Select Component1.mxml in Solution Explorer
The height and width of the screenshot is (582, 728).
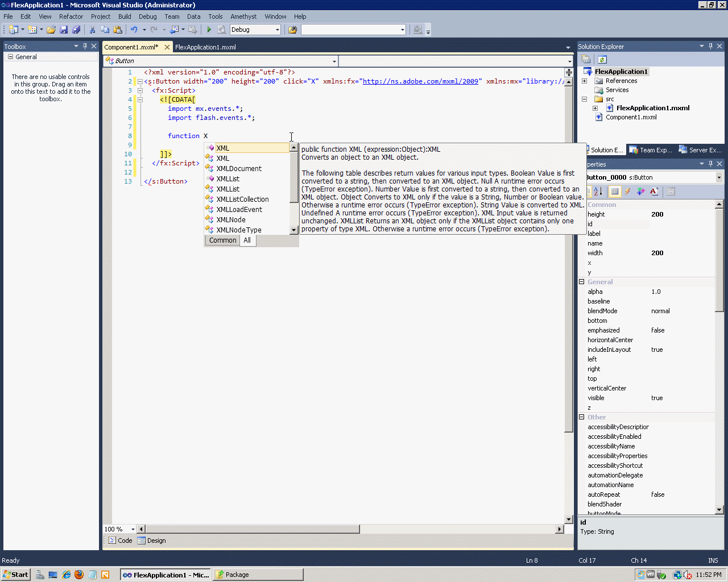[631, 117]
